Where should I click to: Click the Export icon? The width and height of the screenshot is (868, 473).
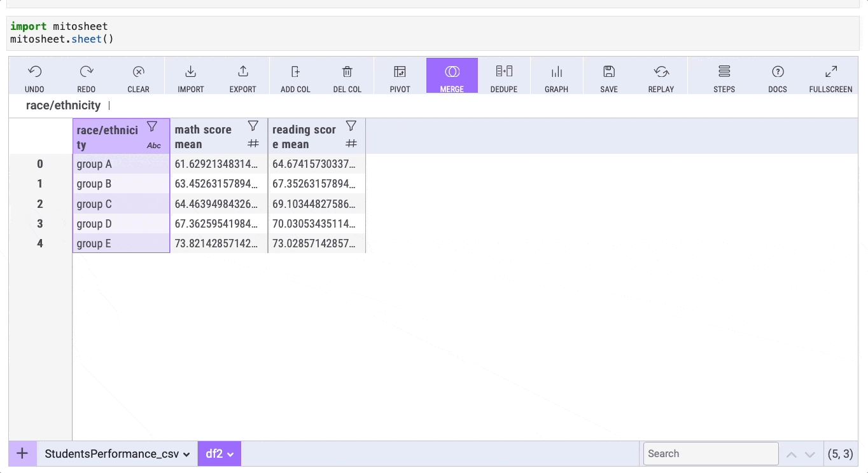tap(242, 72)
